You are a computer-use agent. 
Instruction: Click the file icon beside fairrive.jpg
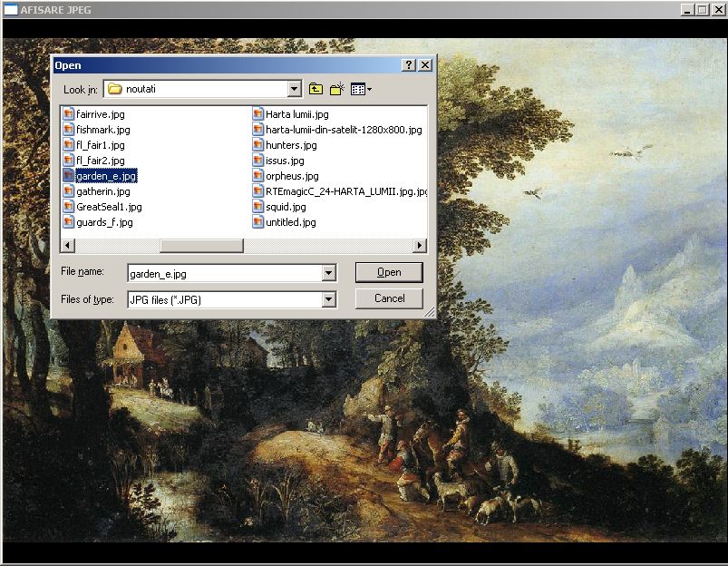(x=68, y=114)
